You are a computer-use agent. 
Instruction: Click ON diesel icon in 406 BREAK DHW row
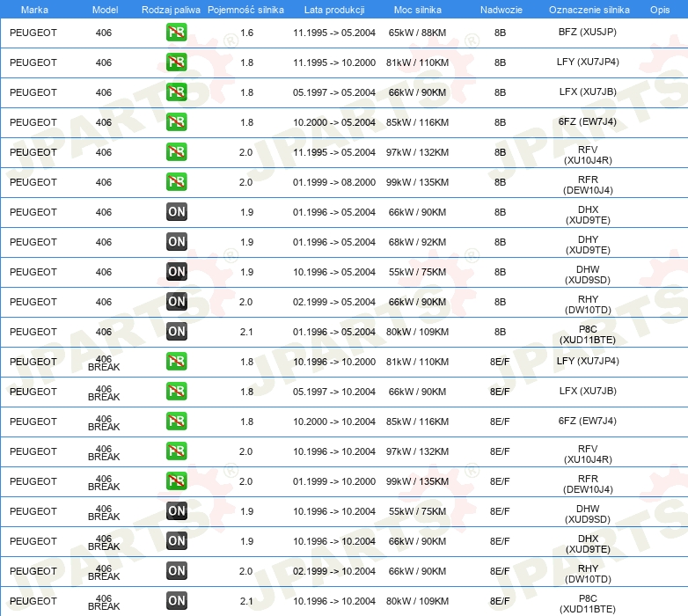[x=176, y=511]
